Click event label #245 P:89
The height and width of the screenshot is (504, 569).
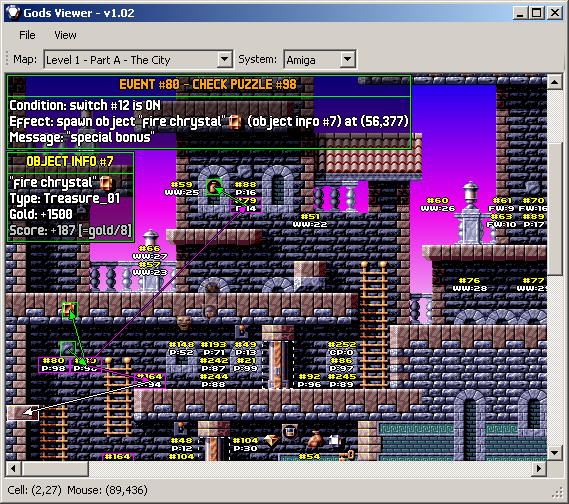(342, 380)
